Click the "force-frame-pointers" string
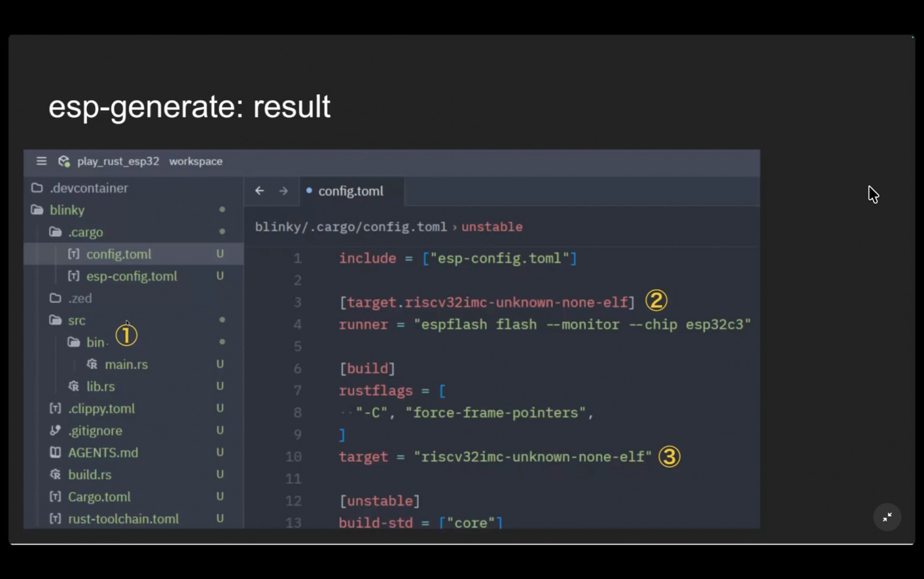 pyautogui.click(x=496, y=413)
